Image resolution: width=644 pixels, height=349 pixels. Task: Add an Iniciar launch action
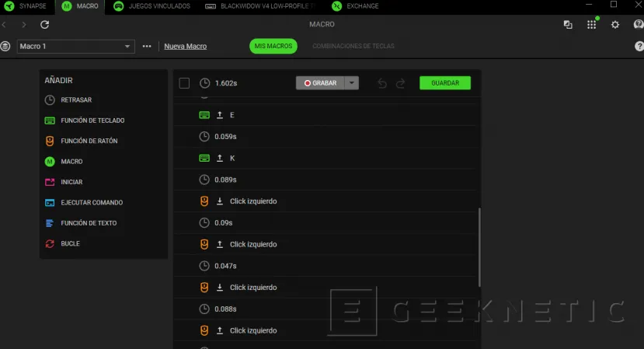coord(71,182)
